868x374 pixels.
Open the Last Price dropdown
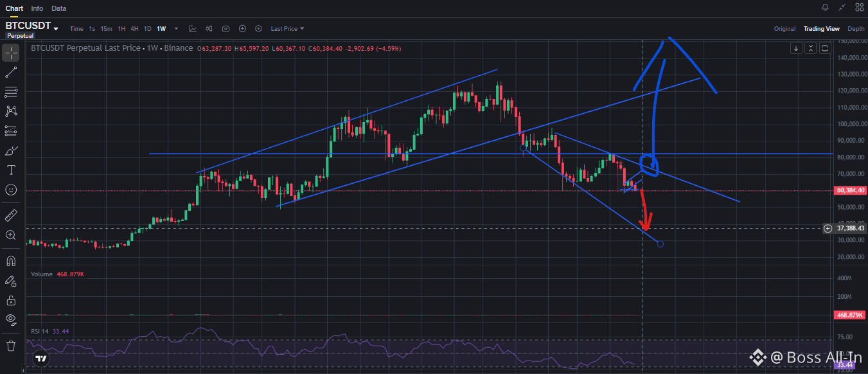point(287,28)
